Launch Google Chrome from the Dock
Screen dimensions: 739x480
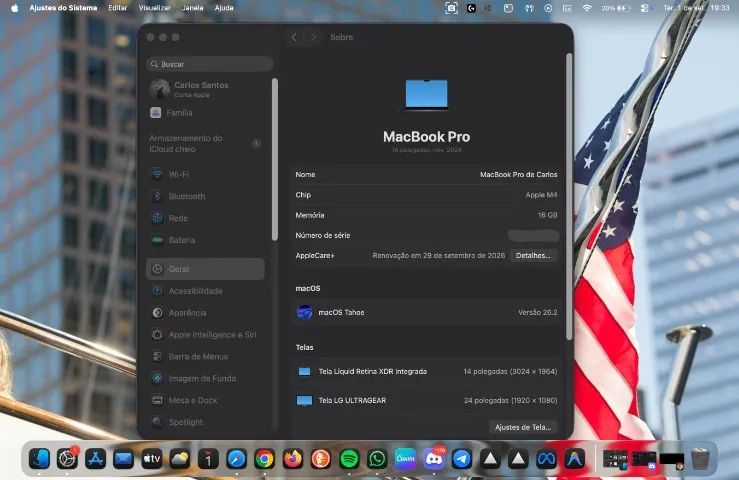click(x=264, y=459)
